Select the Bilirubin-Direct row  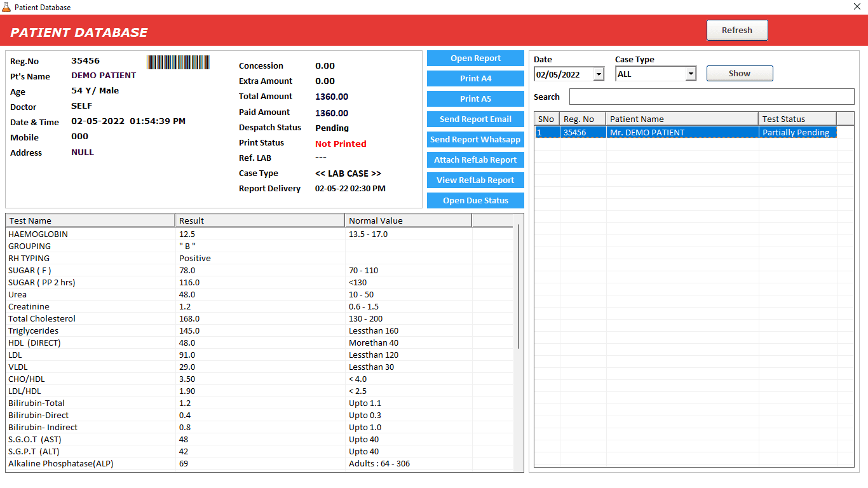coord(259,415)
